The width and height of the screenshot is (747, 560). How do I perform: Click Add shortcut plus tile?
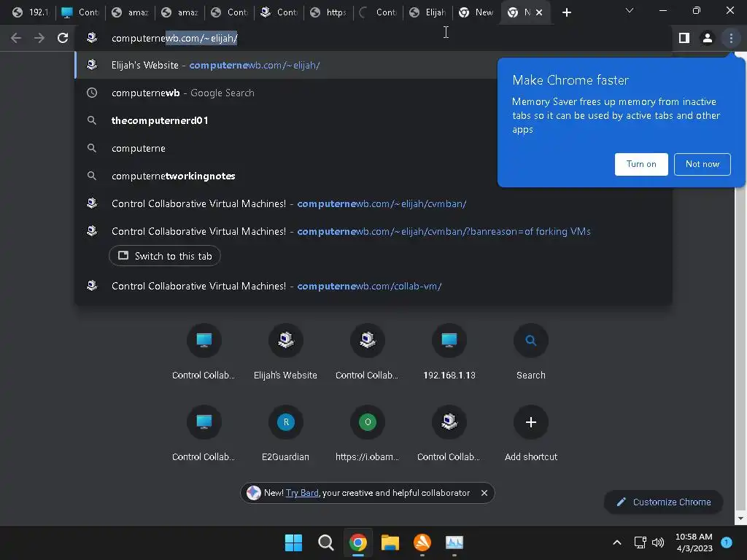531,433
